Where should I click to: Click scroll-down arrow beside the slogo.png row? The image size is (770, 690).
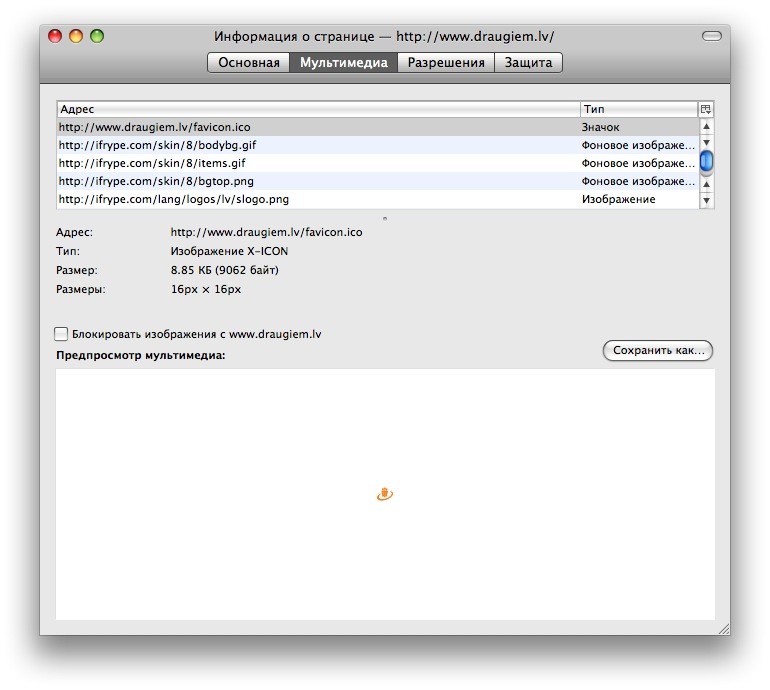click(706, 200)
